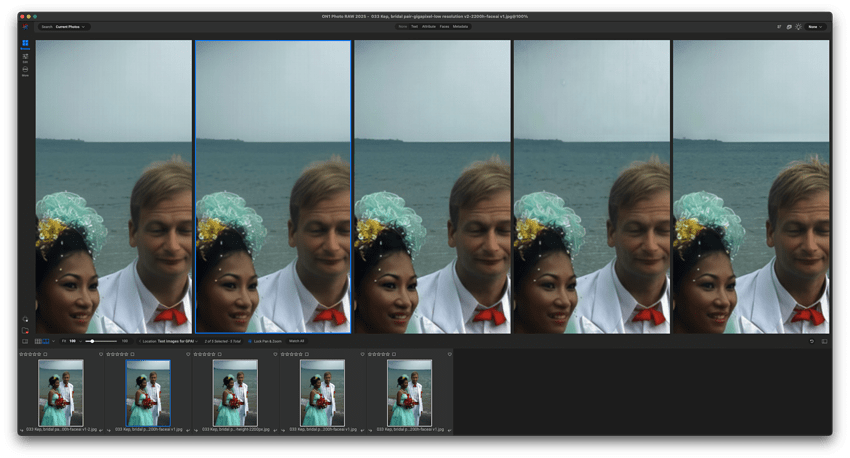Viewport: 850px width, 458px height.
Task: Toggle color label box on selected thumbnail
Action: click(x=132, y=354)
